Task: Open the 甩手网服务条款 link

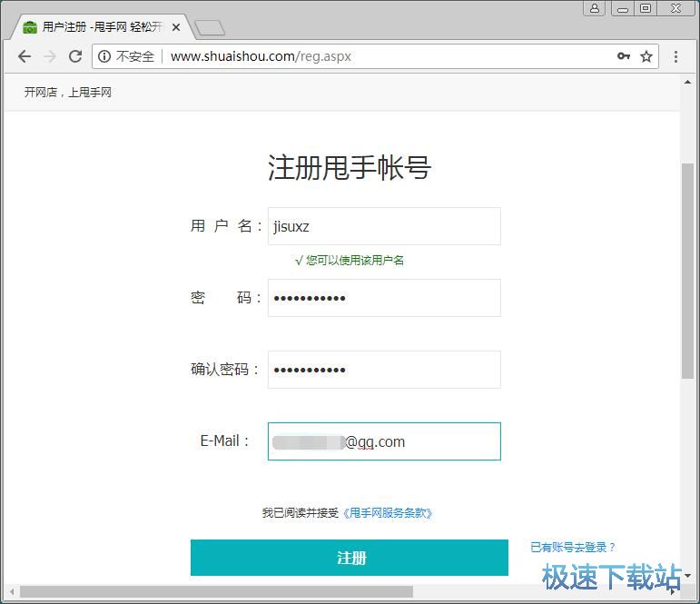Action: (388, 513)
